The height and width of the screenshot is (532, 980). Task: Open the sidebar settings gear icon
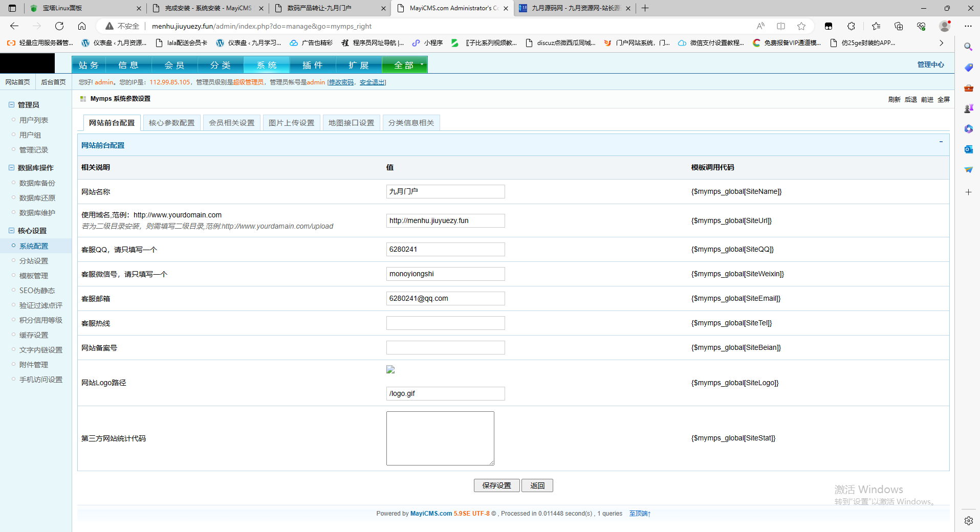tap(968, 521)
